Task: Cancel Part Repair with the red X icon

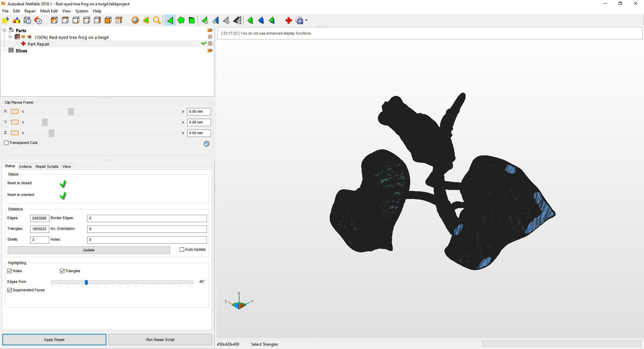Action: (x=210, y=44)
